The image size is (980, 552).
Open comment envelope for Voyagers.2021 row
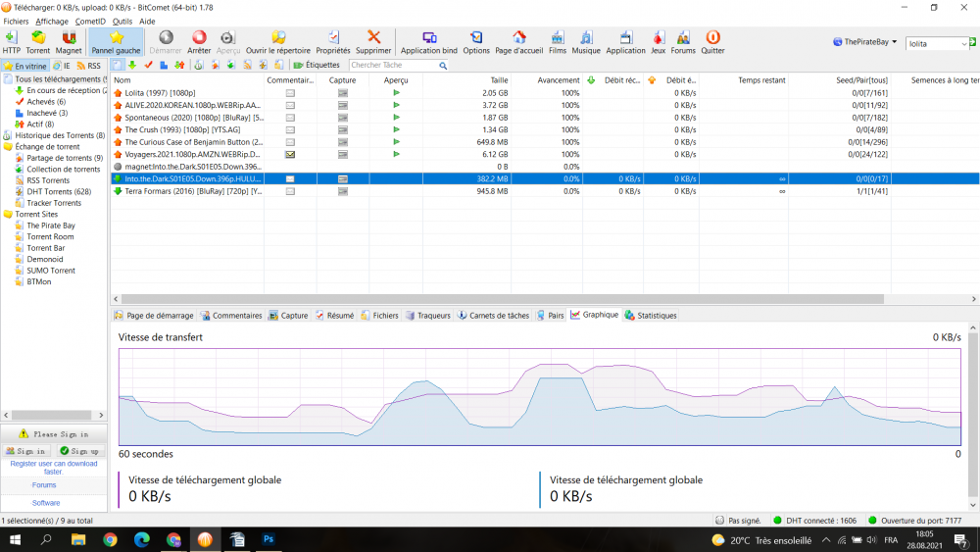pos(290,154)
